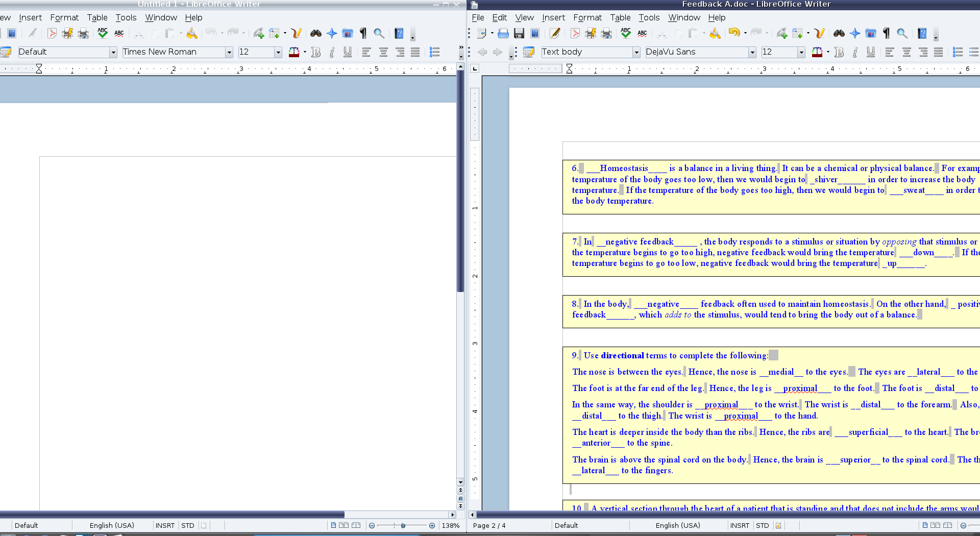The image size is (980, 536).
Task: Open View menu in Feedback A window
Action: 524,17
